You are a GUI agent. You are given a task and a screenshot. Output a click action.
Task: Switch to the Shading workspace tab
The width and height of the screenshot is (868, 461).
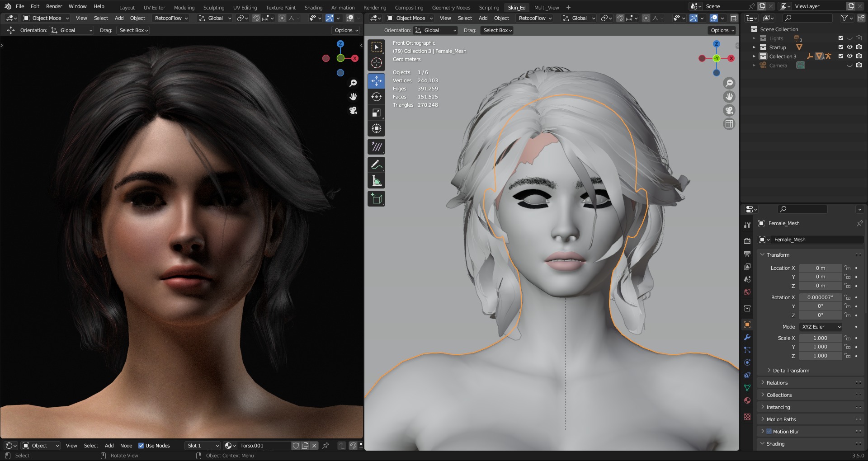click(313, 7)
